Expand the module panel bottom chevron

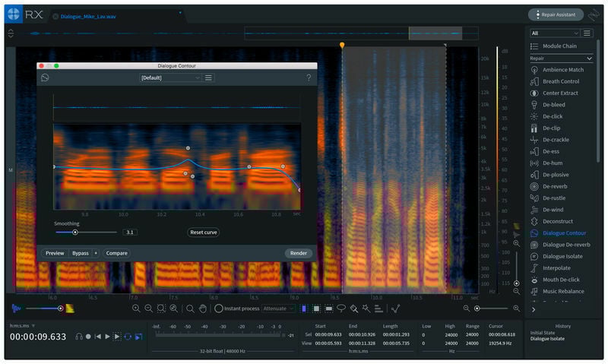click(x=534, y=310)
